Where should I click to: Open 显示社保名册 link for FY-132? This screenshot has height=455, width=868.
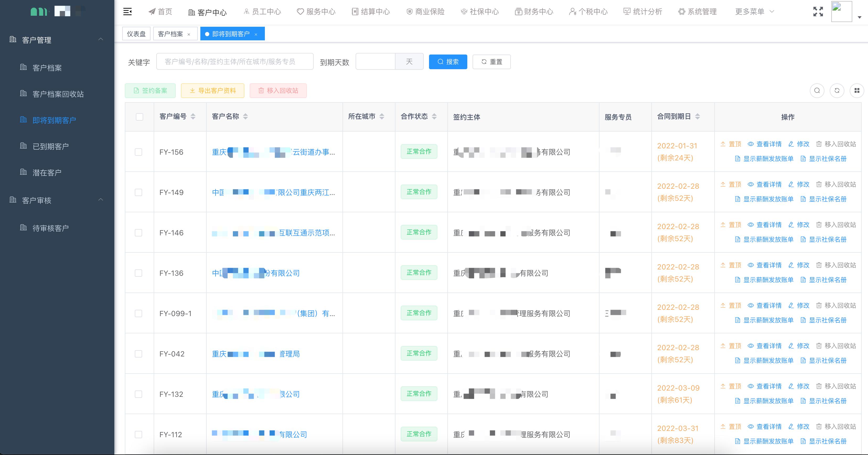827,400
